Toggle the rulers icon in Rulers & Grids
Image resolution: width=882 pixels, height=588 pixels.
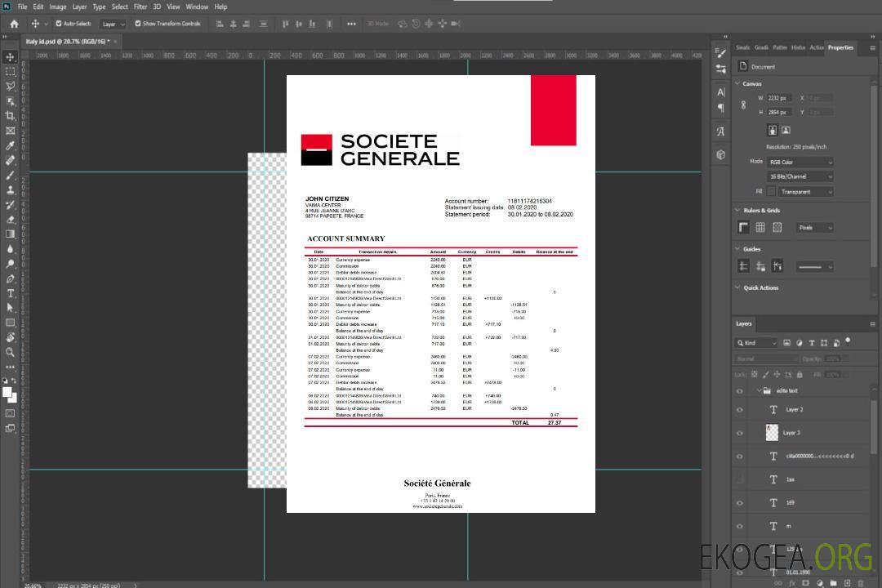click(x=743, y=228)
